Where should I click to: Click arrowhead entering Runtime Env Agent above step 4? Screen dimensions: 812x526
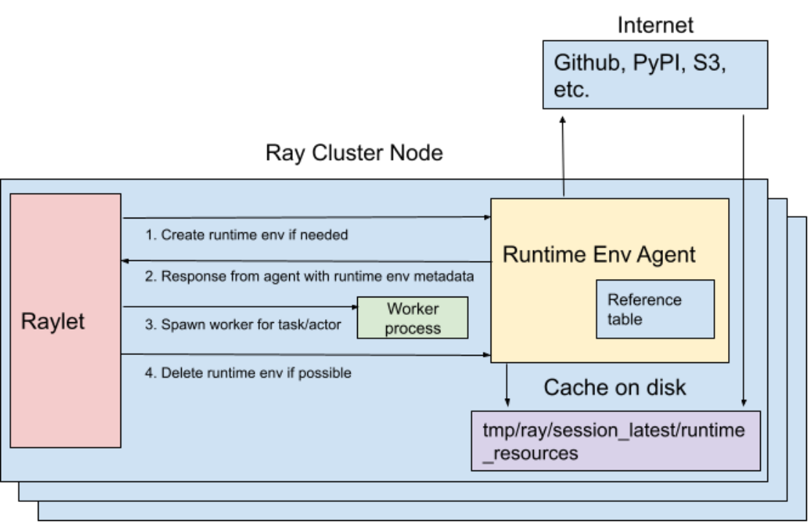pos(487,356)
